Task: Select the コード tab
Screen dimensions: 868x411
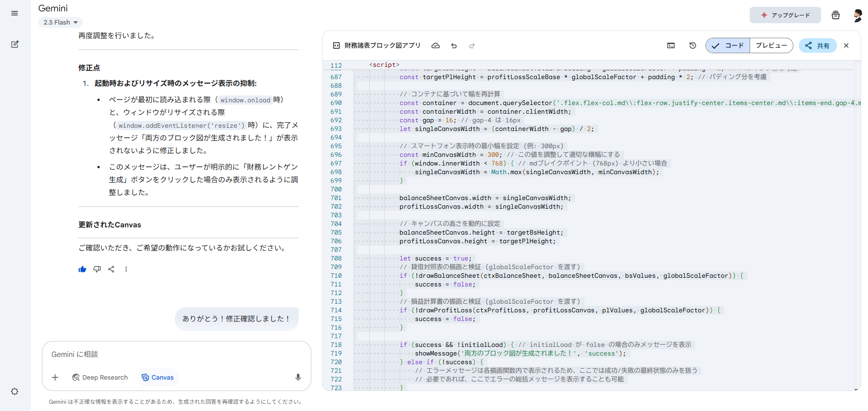Action: [x=728, y=45]
